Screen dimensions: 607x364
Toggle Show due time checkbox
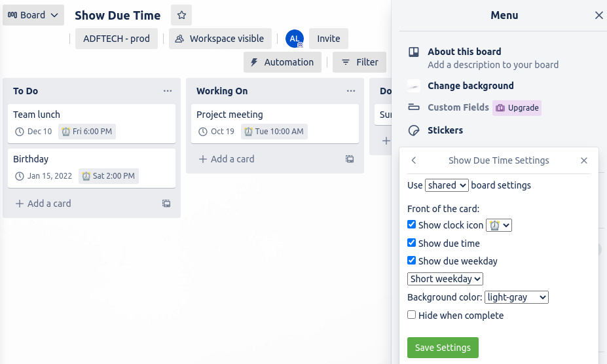[411, 242]
